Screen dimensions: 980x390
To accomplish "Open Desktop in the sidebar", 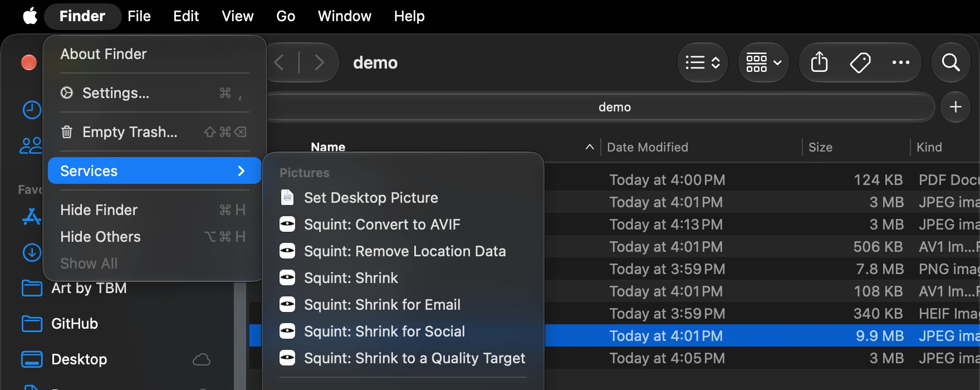I will [x=63, y=359].
